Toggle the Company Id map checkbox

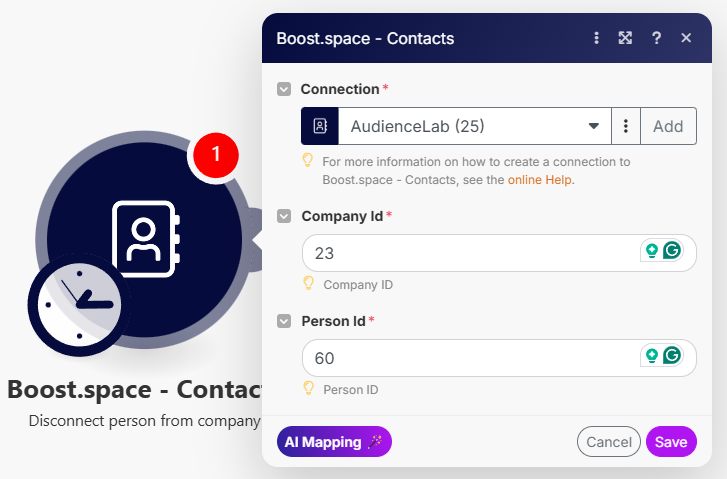pyautogui.click(x=285, y=216)
